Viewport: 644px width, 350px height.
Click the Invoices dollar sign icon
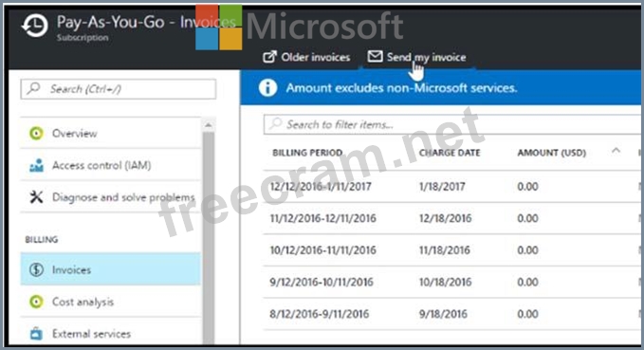(x=36, y=269)
